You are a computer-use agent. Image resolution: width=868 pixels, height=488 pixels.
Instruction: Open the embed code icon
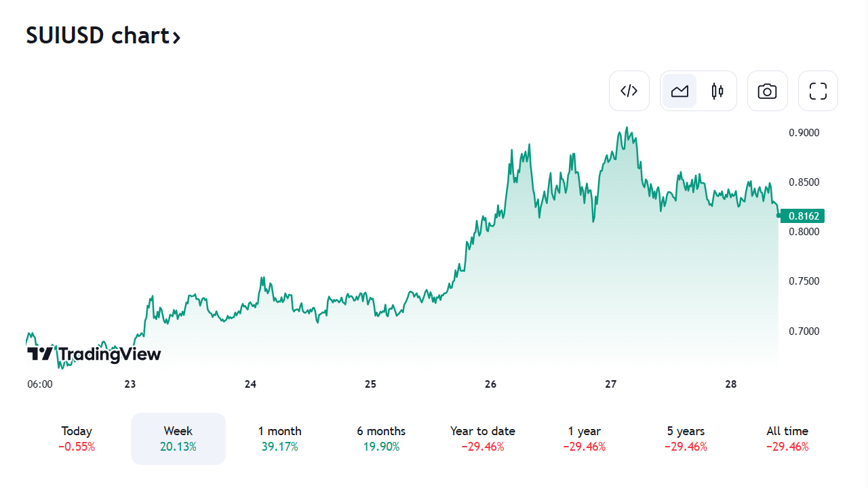629,91
